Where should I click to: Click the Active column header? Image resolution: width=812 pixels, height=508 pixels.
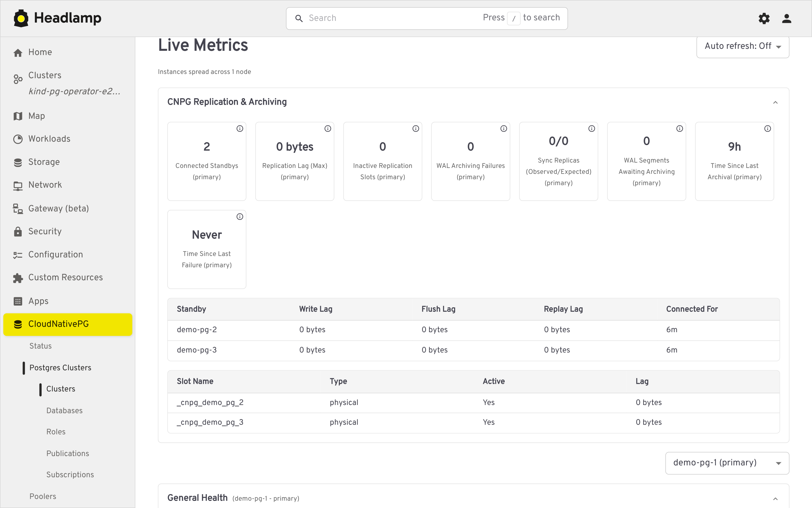[494, 381]
